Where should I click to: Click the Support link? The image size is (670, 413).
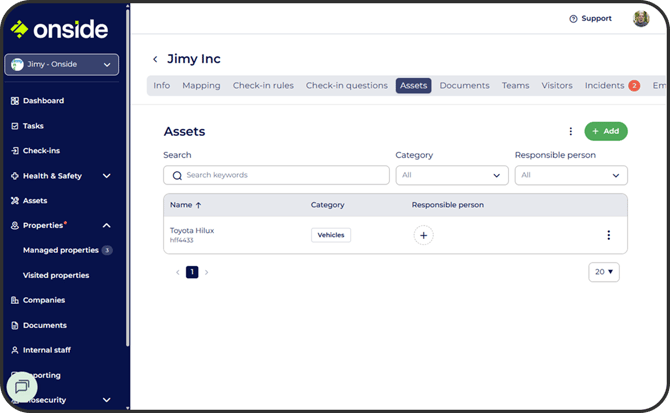[597, 18]
